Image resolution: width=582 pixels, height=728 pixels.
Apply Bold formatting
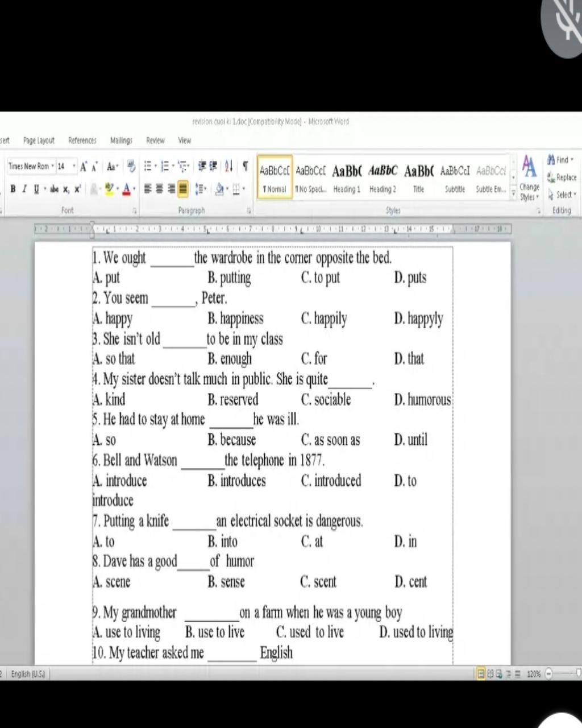point(13,189)
